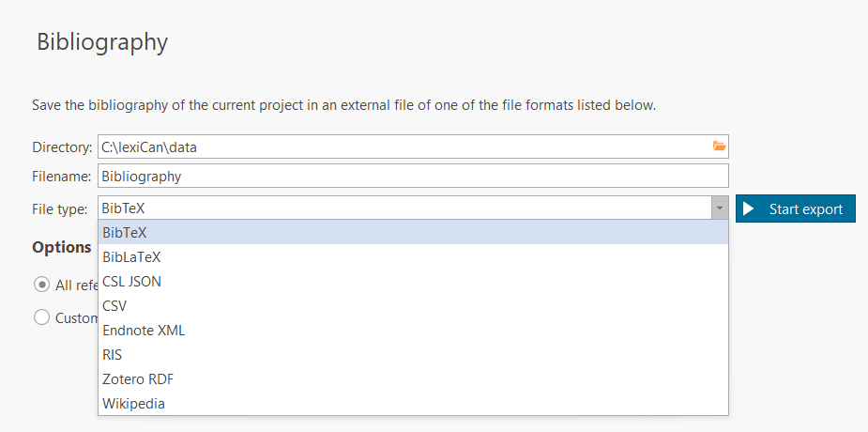Select BibTeX from the file type list

[x=125, y=232]
